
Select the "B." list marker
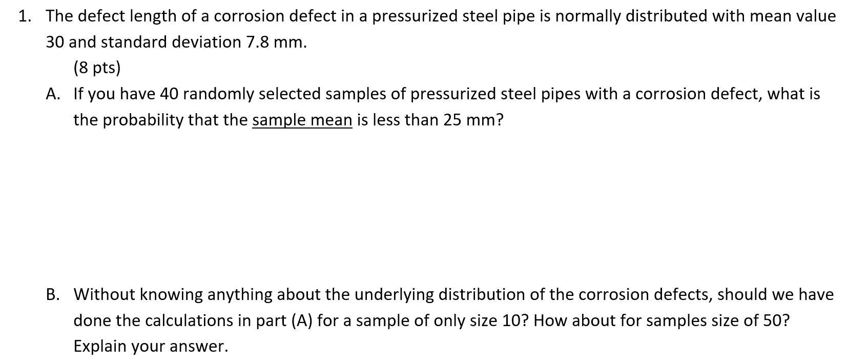(52, 294)
